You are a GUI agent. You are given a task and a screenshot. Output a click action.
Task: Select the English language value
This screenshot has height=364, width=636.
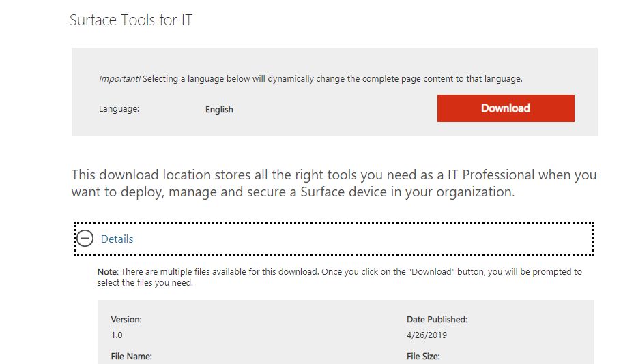[219, 110]
